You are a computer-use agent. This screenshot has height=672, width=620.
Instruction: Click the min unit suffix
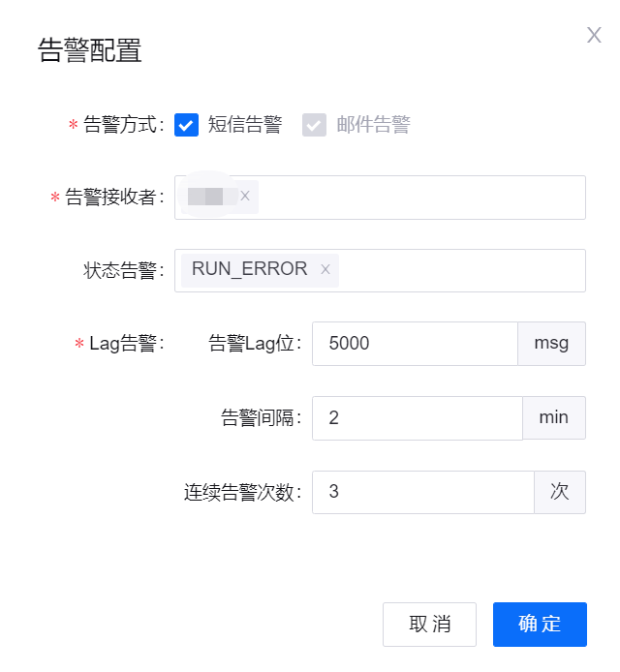click(554, 417)
